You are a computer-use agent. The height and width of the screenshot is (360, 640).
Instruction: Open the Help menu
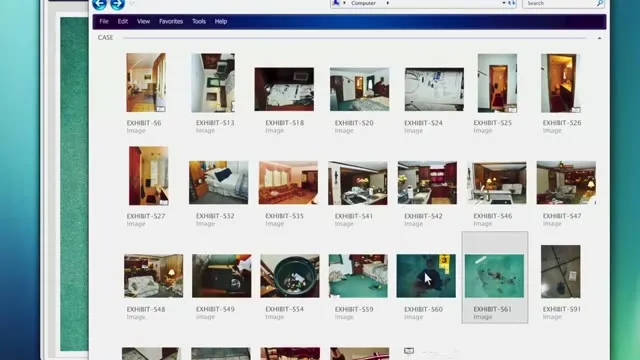pos(221,21)
